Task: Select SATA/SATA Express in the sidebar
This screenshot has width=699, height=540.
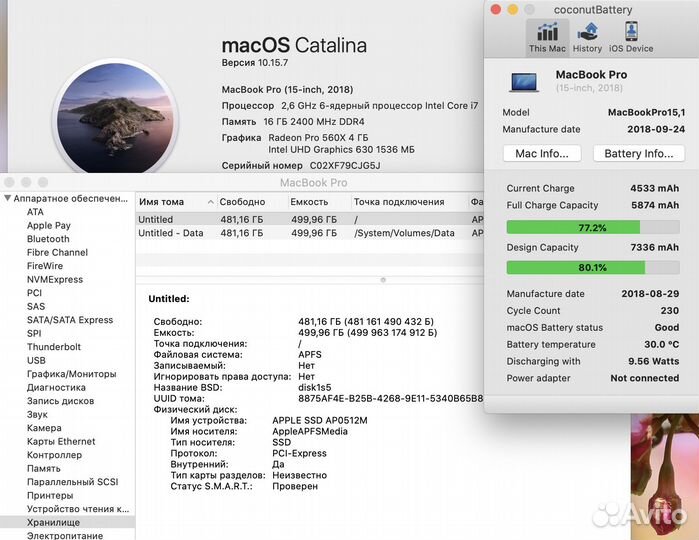Action: pos(70,320)
